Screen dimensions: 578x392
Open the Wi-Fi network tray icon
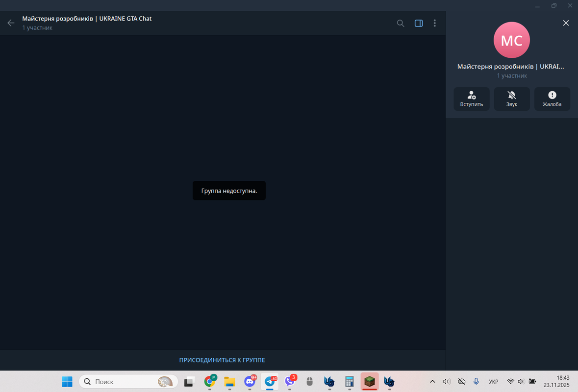coord(510,381)
